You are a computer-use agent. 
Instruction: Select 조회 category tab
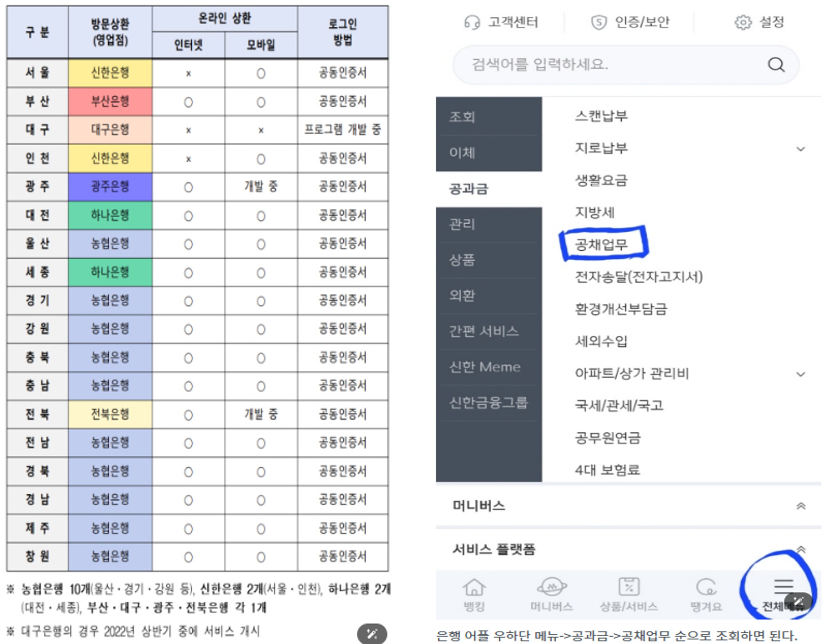(x=489, y=116)
